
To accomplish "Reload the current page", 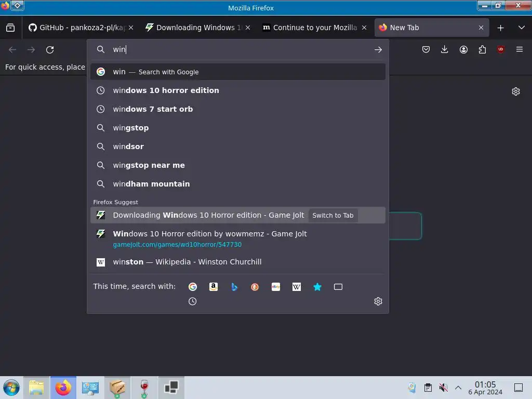I will [50, 49].
